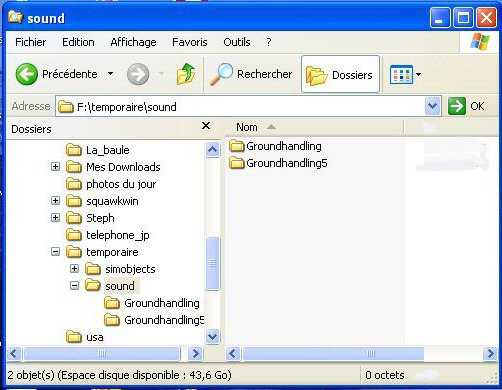The image size is (502, 390).
Task: Select Groundhandling folder in file list
Action: [x=275, y=146]
